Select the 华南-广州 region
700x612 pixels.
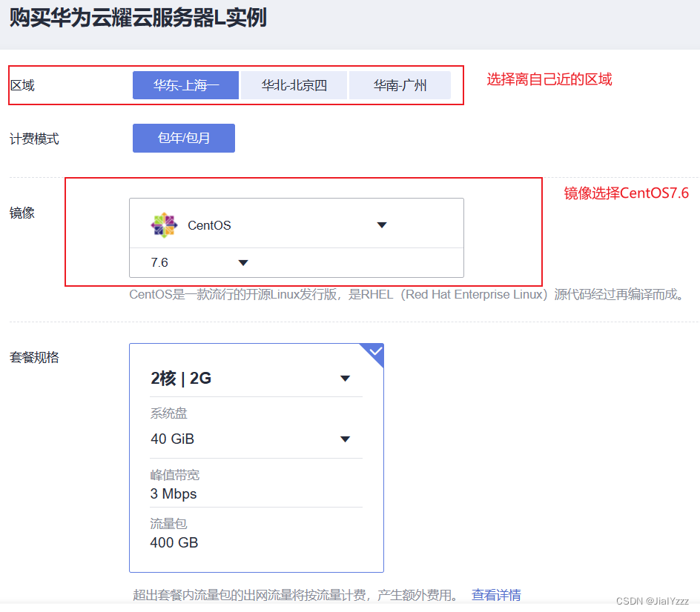[400, 84]
